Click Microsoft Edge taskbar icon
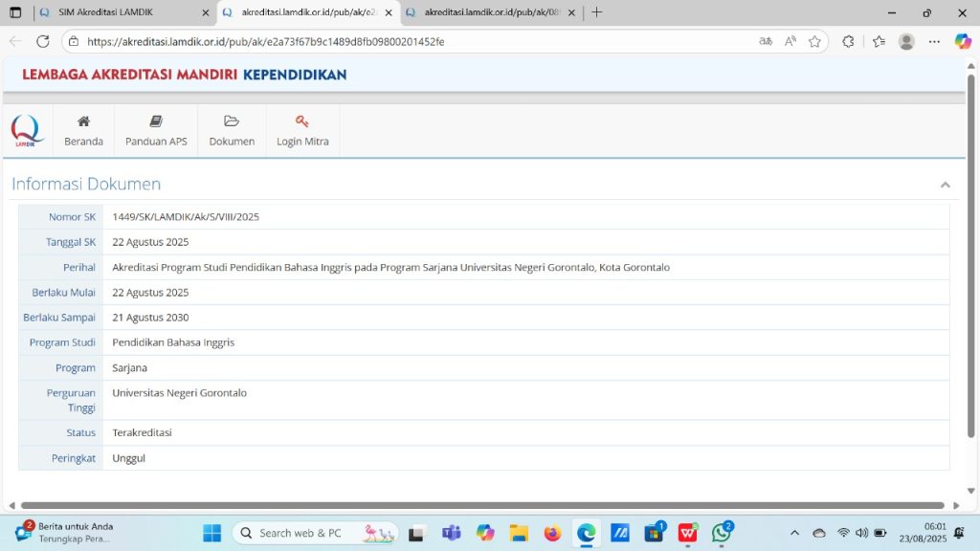This screenshot has width=980, height=551. pyautogui.click(x=587, y=533)
